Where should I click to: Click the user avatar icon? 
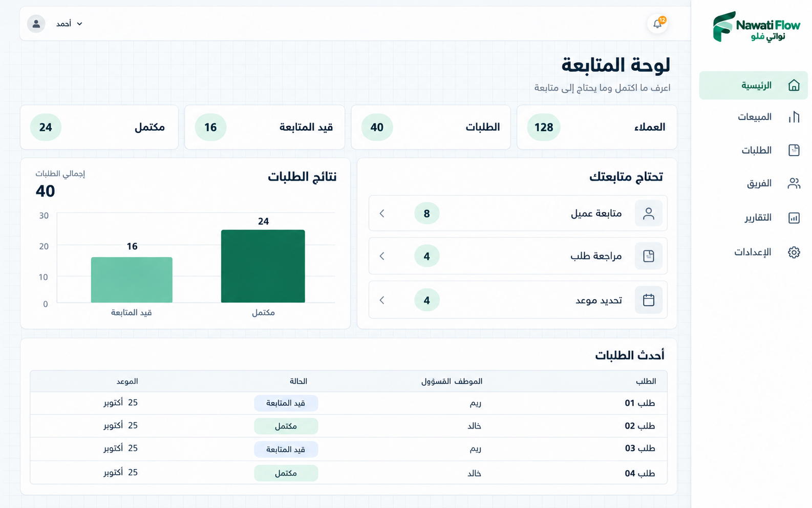36,24
